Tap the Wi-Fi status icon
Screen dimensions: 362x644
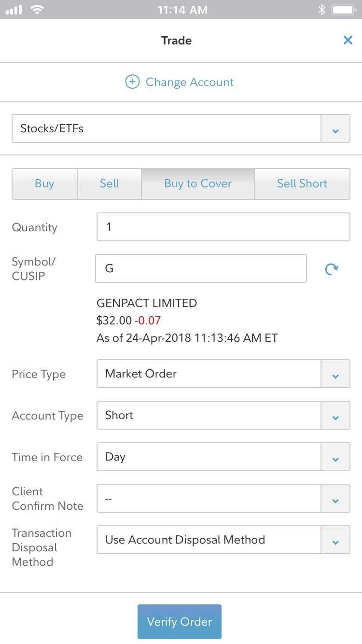coord(36,10)
